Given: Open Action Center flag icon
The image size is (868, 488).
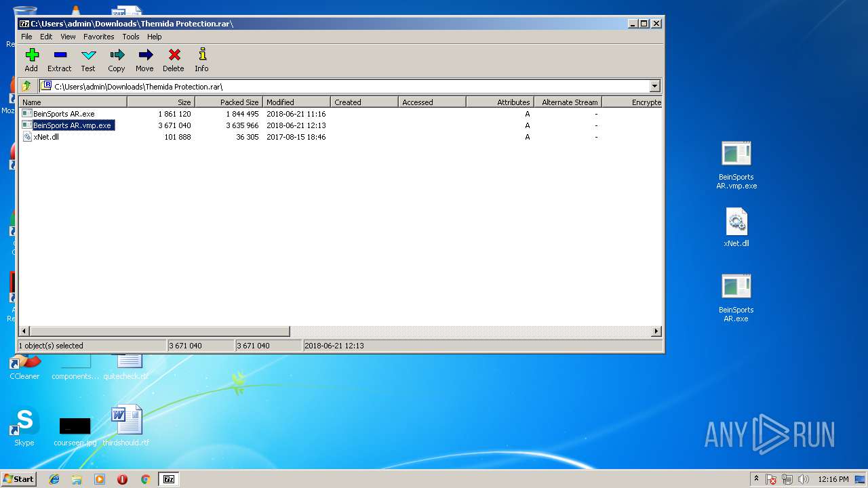Looking at the screenshot, I should (x=771, y=479).
